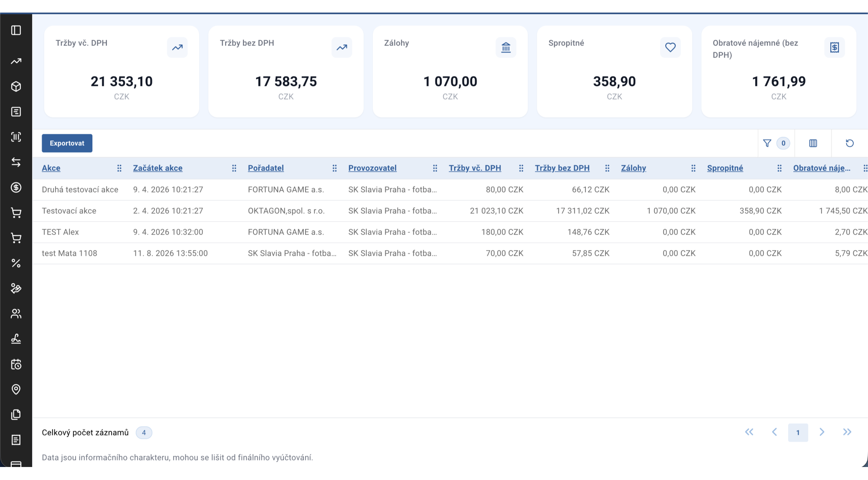Go to next page arrow
The width and height of the screenshot is (868, 480).
822,432
